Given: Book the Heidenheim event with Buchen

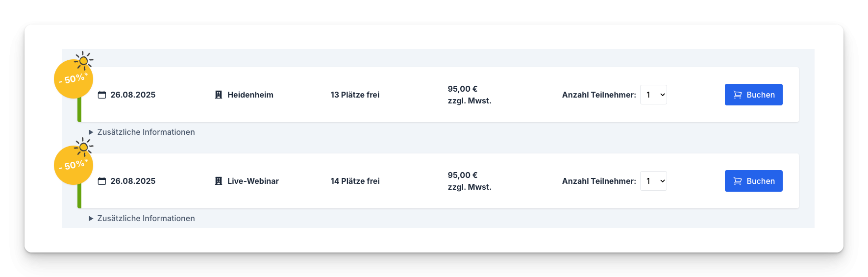Looking at the screenshot, I should pyautogui.click(x=754, y=95).
